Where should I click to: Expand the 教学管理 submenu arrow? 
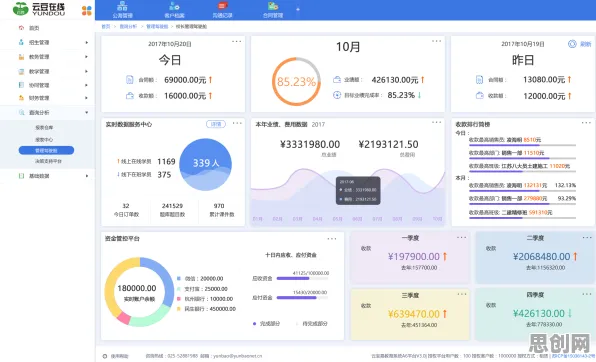coord(87,71)
